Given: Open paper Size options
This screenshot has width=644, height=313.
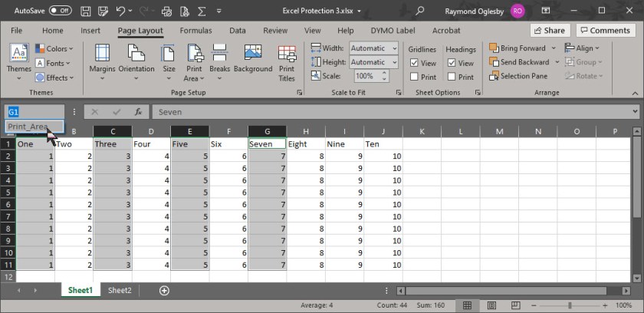Looking at the screenshot, I should (x=169, y=63).
